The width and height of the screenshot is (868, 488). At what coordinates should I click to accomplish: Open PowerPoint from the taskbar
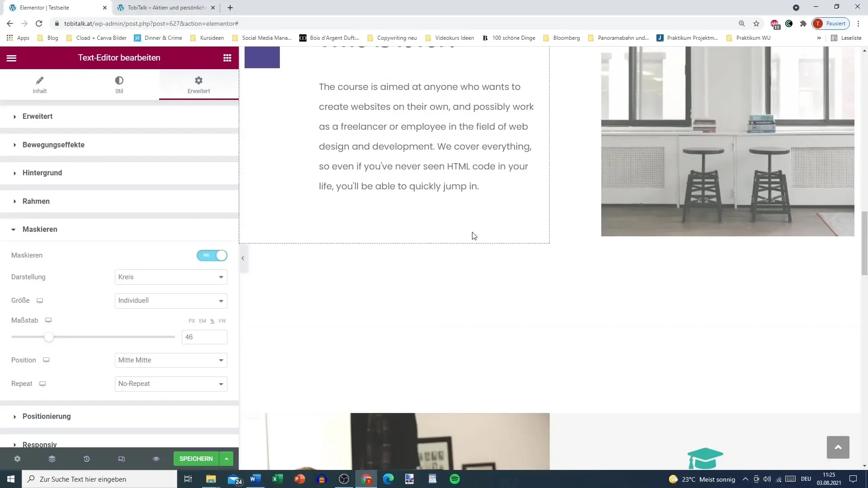[x=299, y=479]
